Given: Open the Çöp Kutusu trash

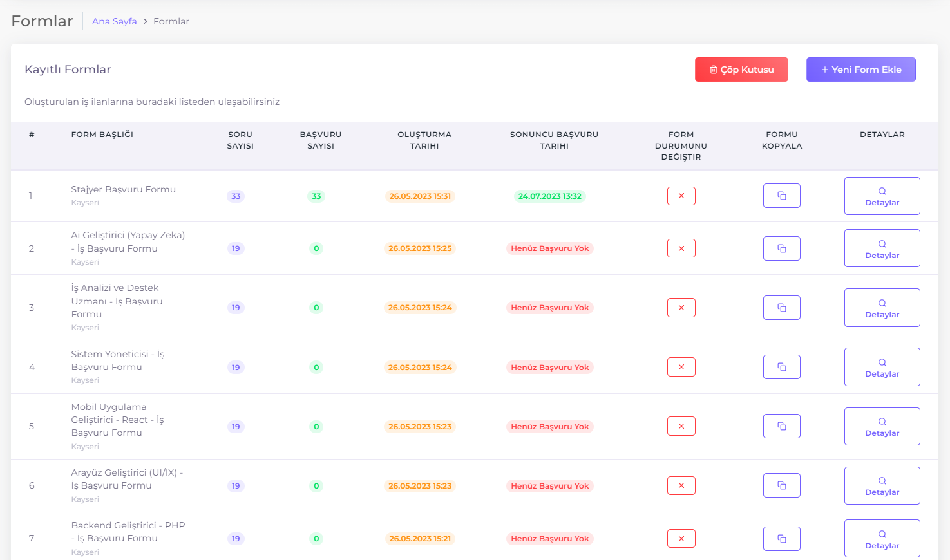Looking at the screenshot, I should [x=741, y=70].
